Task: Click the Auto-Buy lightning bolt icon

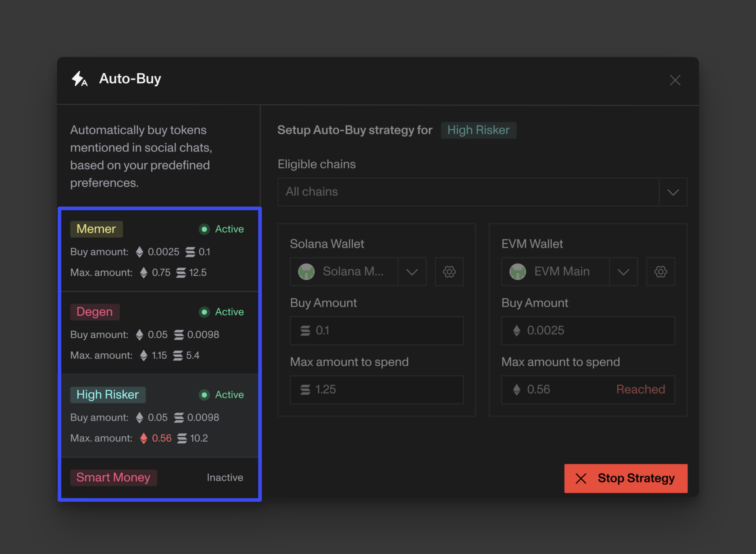Action: pyautogui.click(x=80, y=79)
